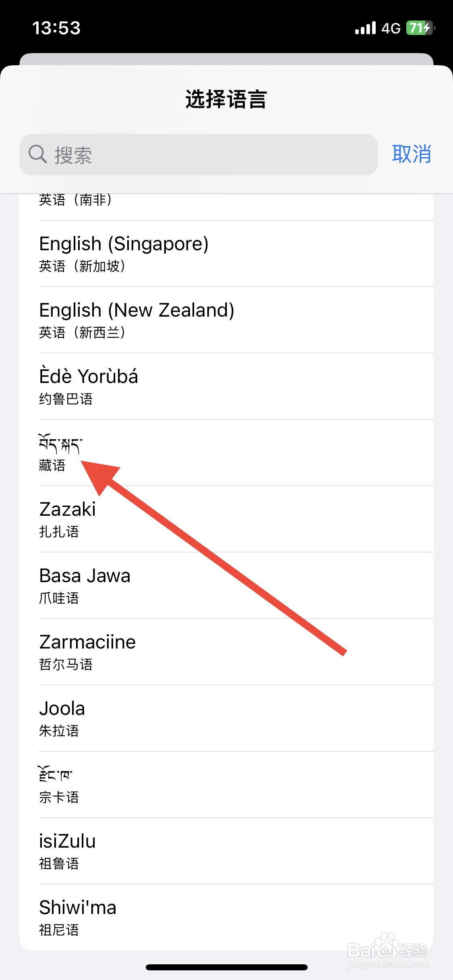Select Shiwi'ma (祖尼语) language
The width and height of the screenshot is (453, 980).
point(225,917)
